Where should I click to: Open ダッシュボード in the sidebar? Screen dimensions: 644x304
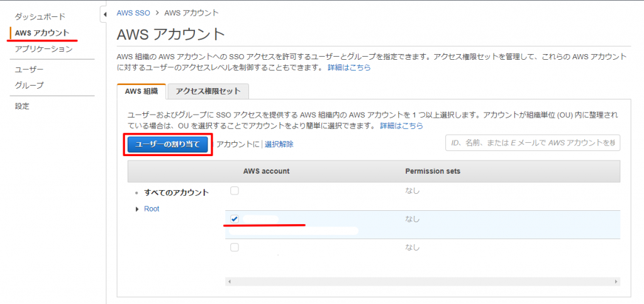[x=40, y=17]
